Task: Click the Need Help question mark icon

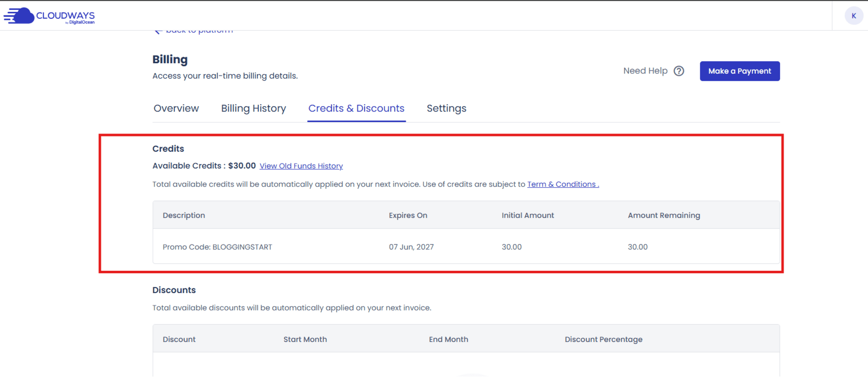Action: tap(679, 71)
